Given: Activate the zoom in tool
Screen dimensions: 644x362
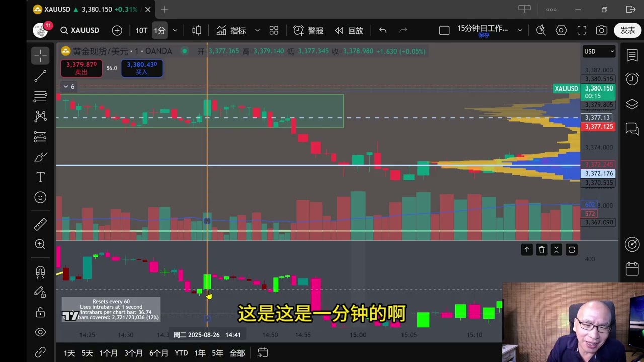Looking at the screenshot, I should pos(40,244).
